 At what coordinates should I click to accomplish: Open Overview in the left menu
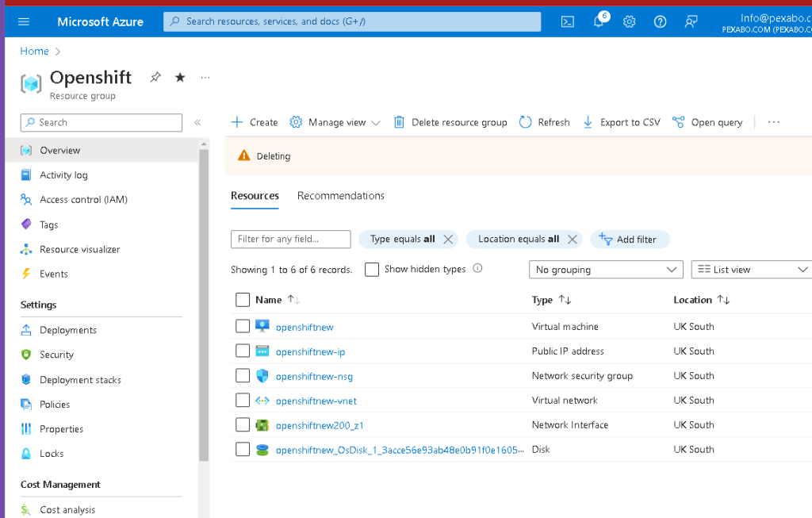coord(101,150)
